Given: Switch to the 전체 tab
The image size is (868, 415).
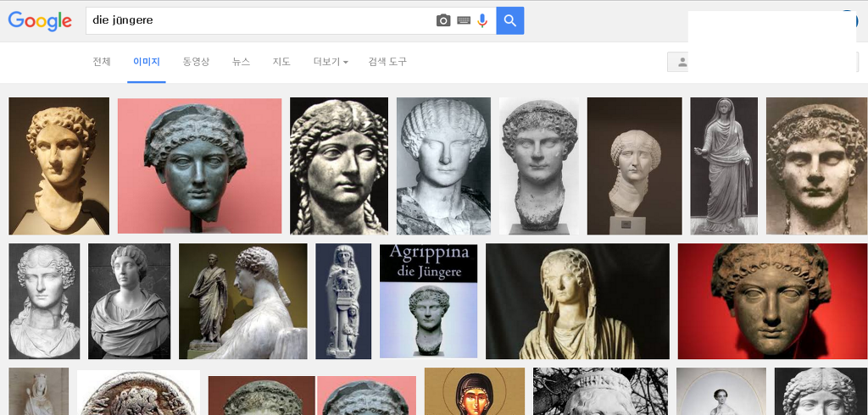Looking at the screenshot, I should 102,62.
